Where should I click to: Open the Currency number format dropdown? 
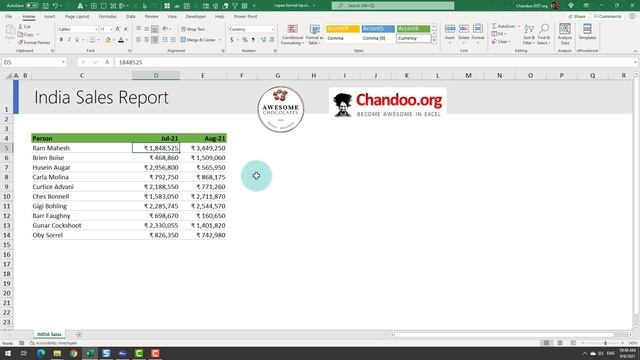click(273, 29)
